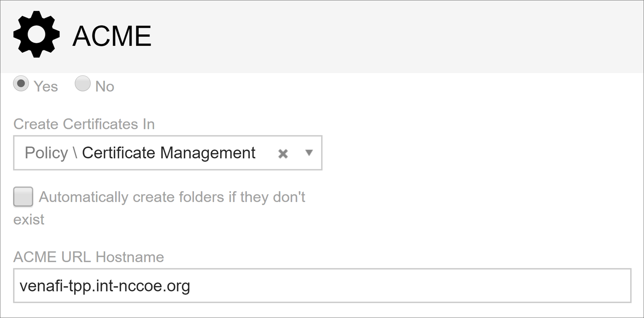Click the venafi-tpp.int-nccoe.org hostname text
644x318 pixels.
point(105,286)
